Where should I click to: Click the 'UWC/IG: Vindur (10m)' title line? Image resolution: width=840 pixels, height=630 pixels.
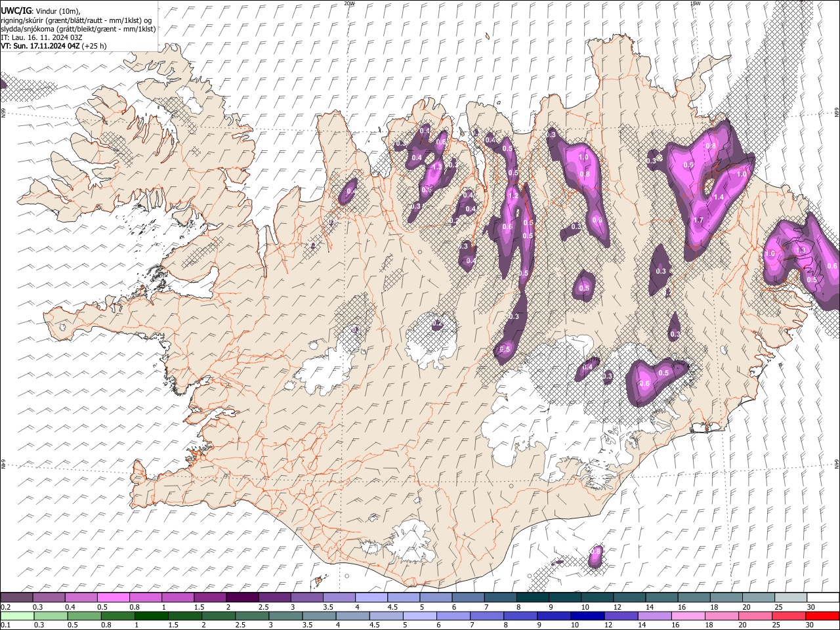point(41,11)
